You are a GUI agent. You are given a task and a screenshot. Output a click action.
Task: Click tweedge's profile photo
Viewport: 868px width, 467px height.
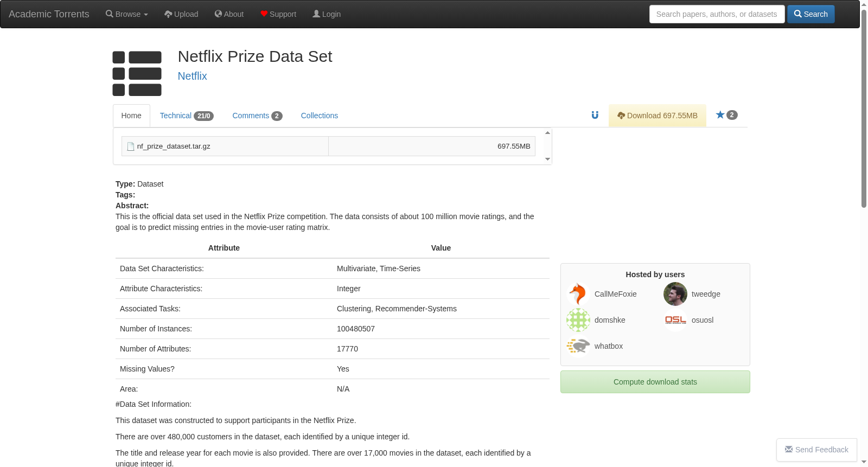(675, 294)
